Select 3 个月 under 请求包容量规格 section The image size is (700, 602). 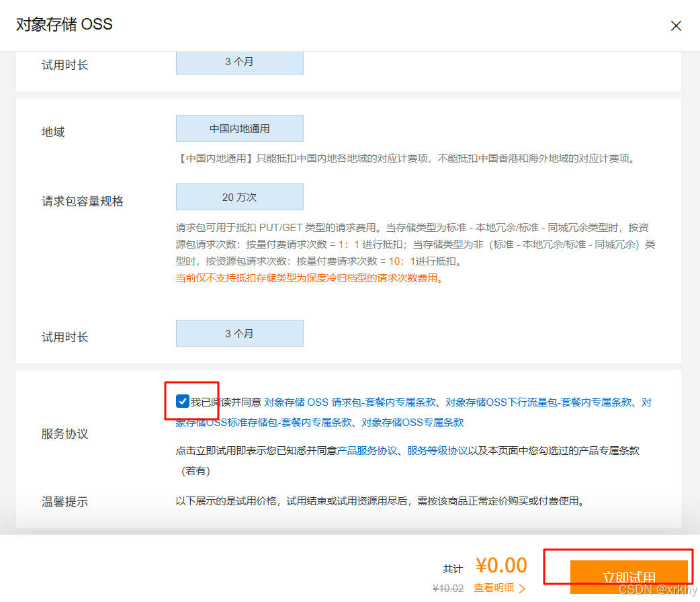click(240, 333)
